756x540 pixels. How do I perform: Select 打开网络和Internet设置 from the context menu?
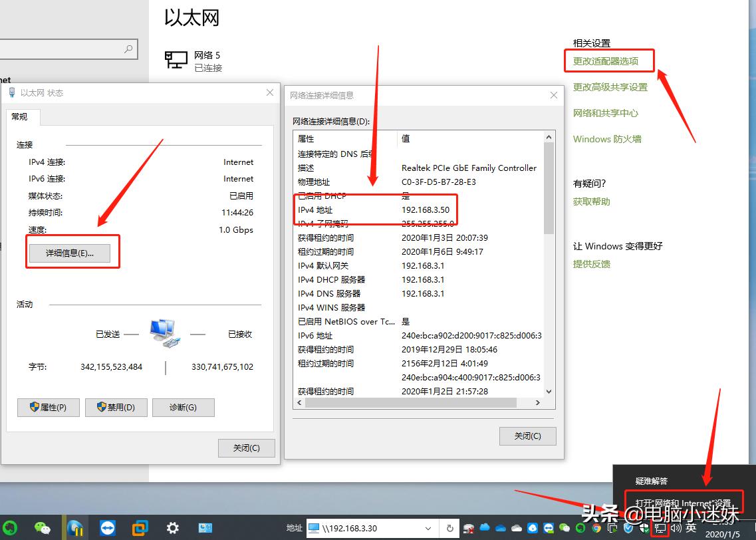click(684, 503)
